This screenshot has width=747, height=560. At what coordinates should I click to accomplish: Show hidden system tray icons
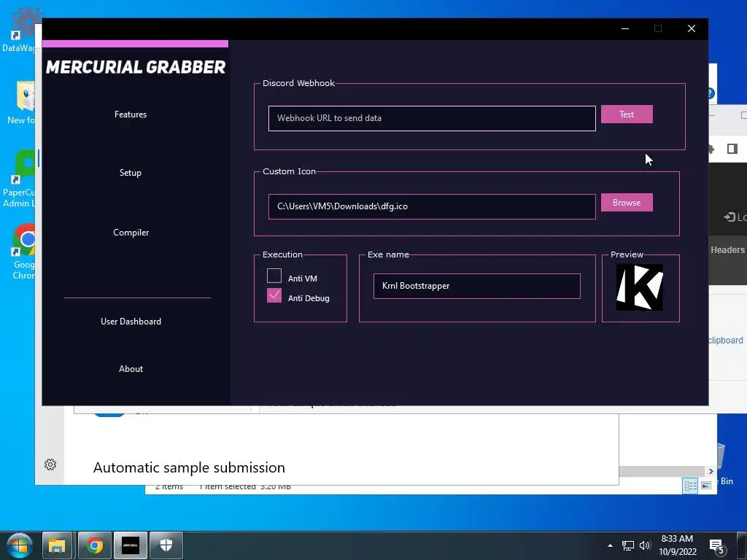[x=611, y=545]
